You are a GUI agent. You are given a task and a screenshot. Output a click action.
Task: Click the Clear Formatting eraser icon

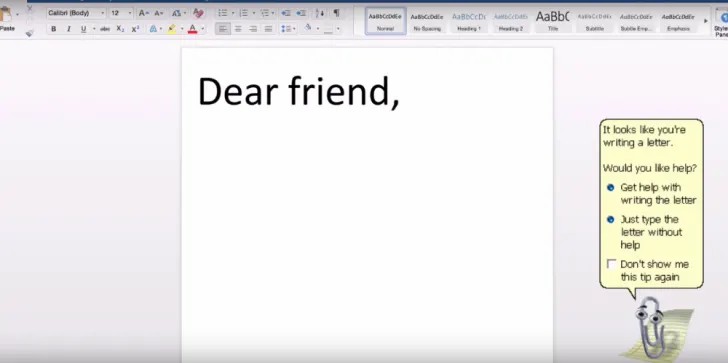198,13
